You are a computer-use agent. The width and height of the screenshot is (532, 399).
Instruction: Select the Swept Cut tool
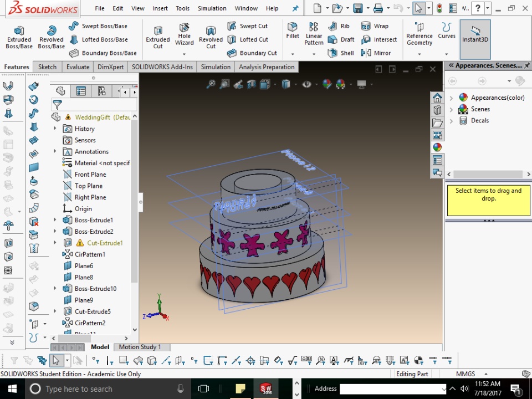click(x=247, y=26)
